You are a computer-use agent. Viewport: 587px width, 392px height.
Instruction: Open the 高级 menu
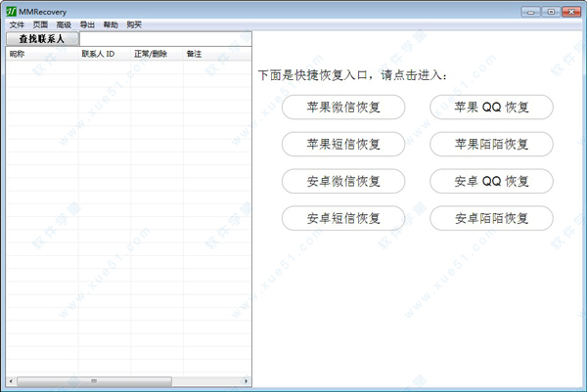click(64, 25)
